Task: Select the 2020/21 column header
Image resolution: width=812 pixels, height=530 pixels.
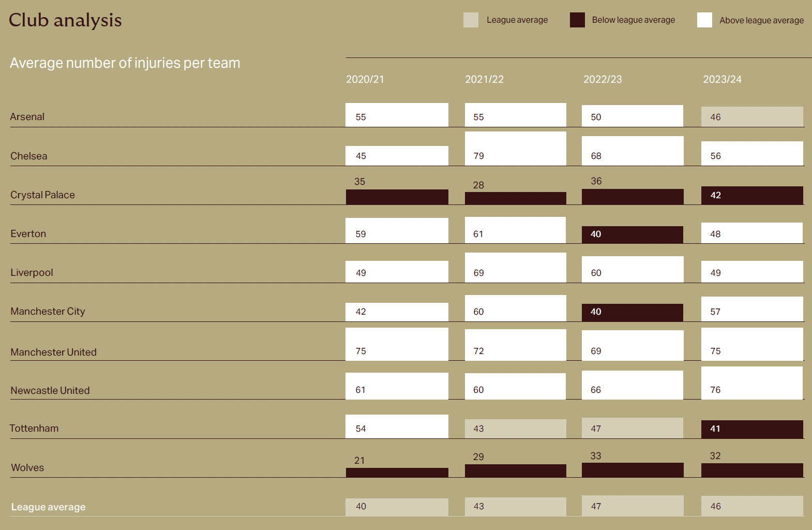Action: click(365, 79)
